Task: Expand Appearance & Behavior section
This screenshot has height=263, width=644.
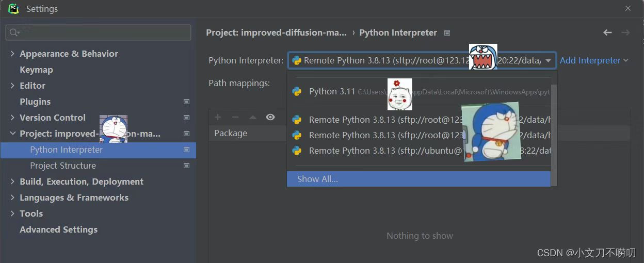Action: [12, 54]
